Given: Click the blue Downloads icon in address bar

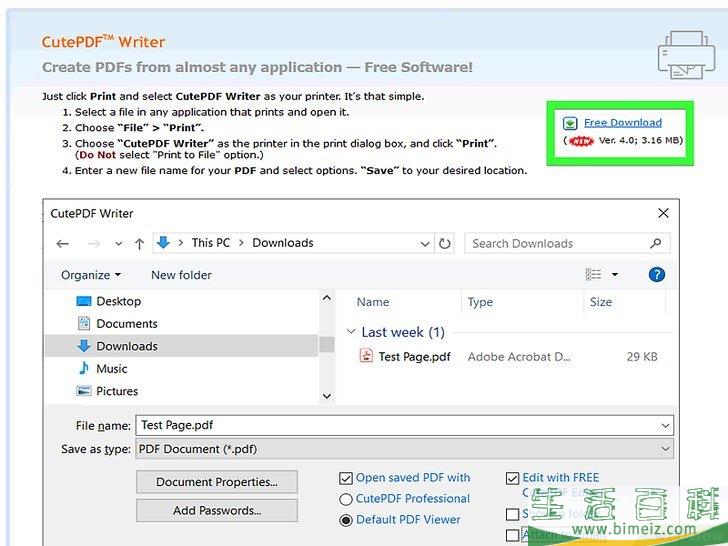Looking at the screenshot, I should pos(163,242).
